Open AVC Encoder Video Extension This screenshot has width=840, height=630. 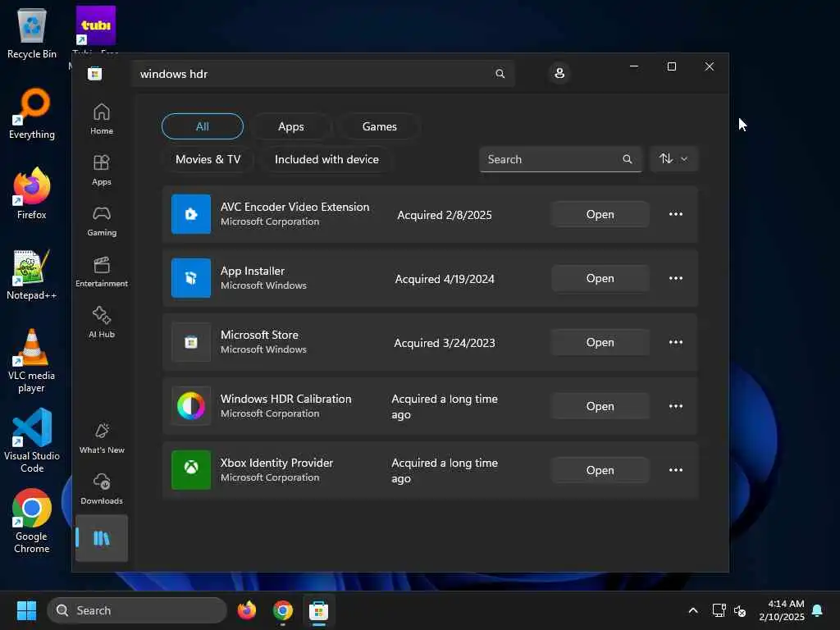[600, 214]
